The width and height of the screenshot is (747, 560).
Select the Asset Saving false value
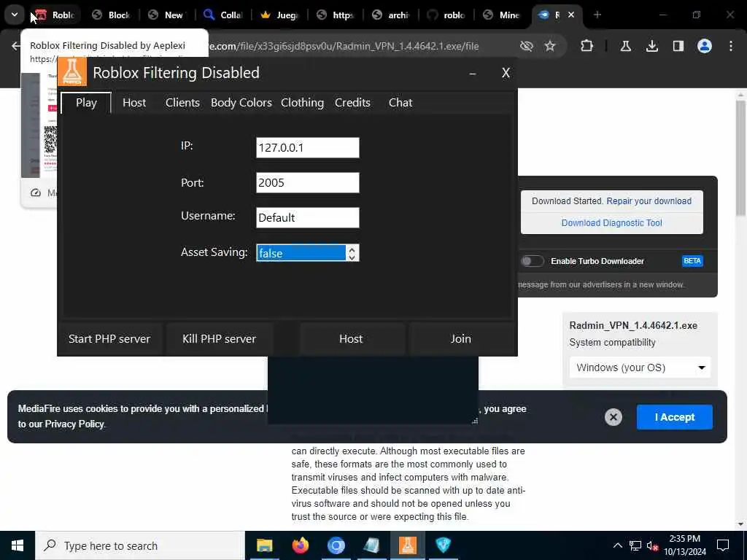(301, 253)
